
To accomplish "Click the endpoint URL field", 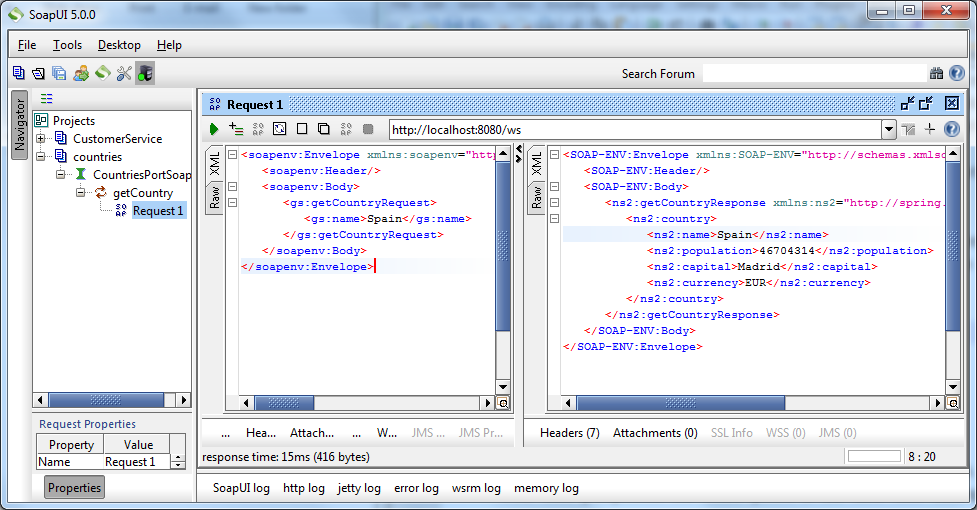I will pos(636,130).
